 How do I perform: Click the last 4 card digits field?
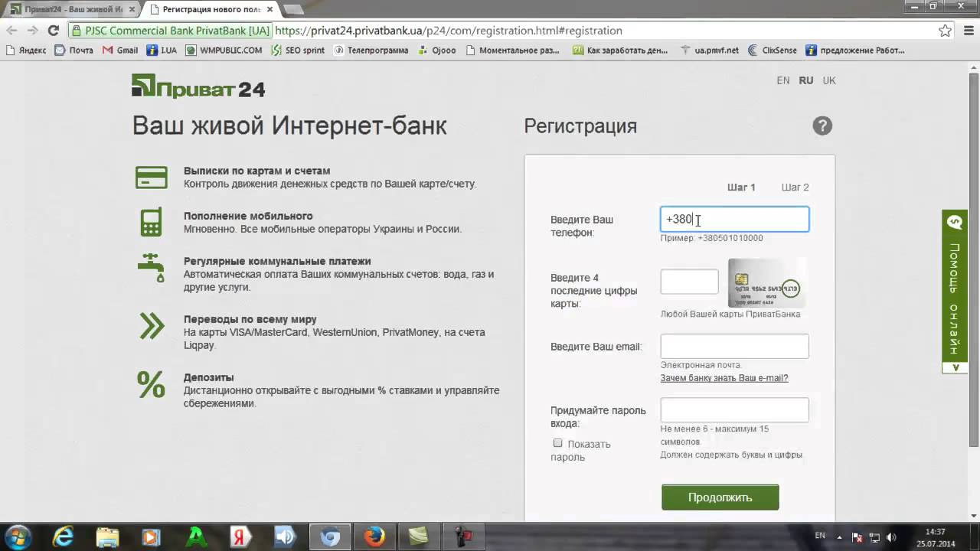(x=690, y=282)
